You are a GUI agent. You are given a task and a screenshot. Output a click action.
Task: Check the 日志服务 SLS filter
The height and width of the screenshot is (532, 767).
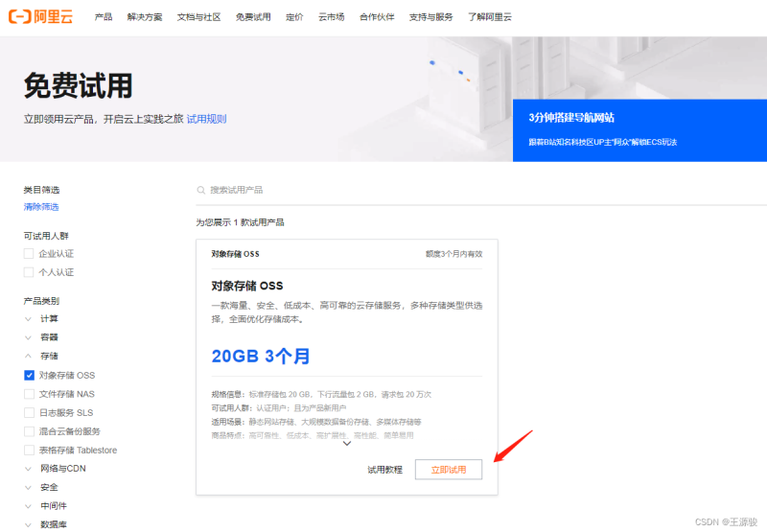(29, 412)
